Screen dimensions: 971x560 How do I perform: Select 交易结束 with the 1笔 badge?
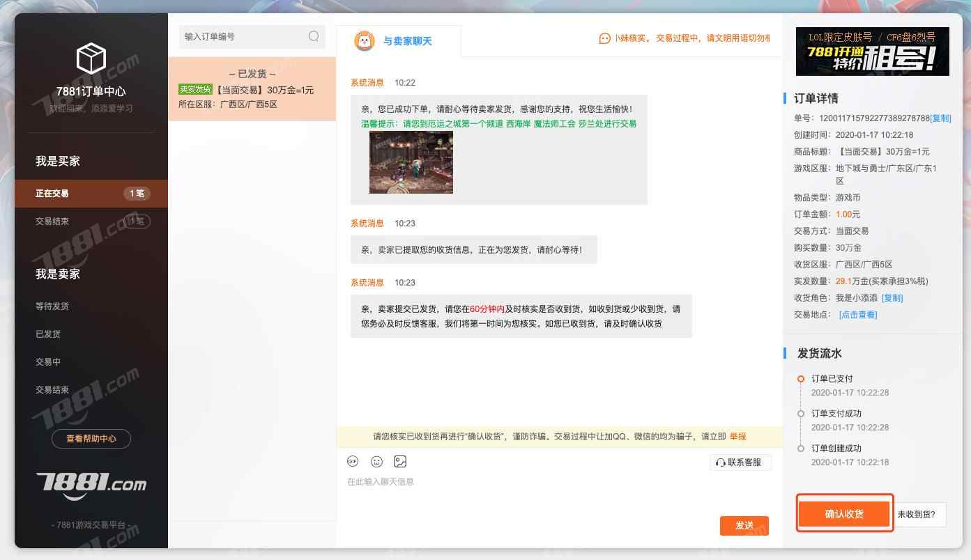[91, 221]
